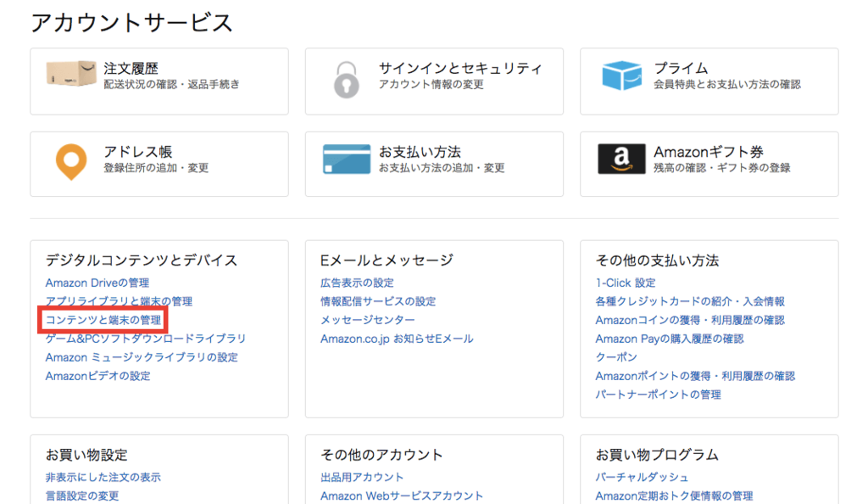Open Amazon Payの購入履歴の確認 link

click(x=670, y=339)
